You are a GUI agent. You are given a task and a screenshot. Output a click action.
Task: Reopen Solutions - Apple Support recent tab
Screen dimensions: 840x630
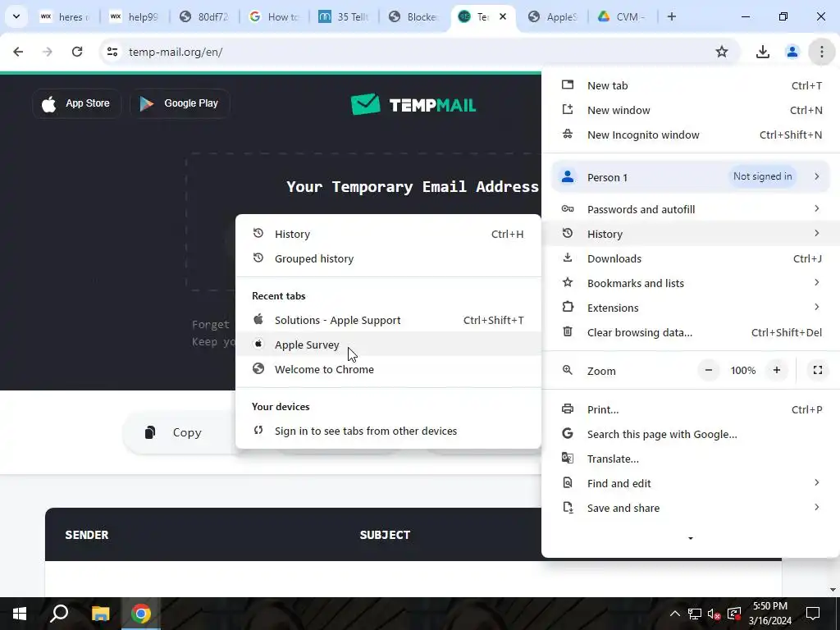388,321
